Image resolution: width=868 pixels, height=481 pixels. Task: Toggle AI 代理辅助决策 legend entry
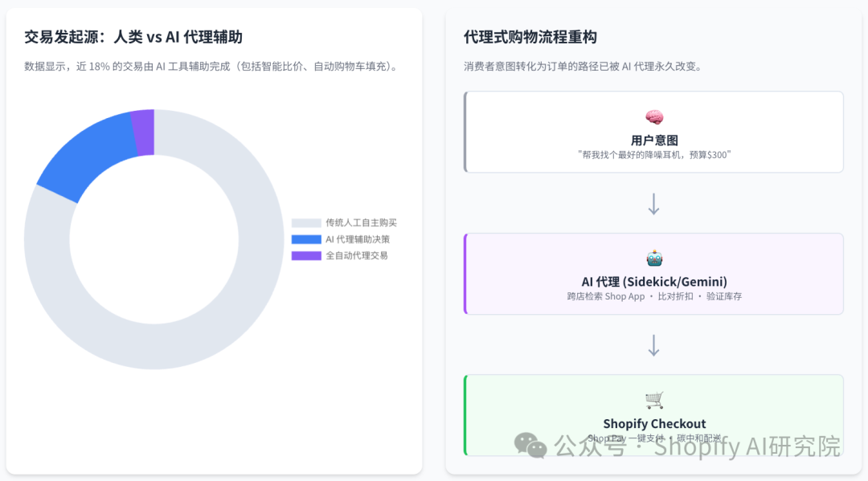click(341, 239)
